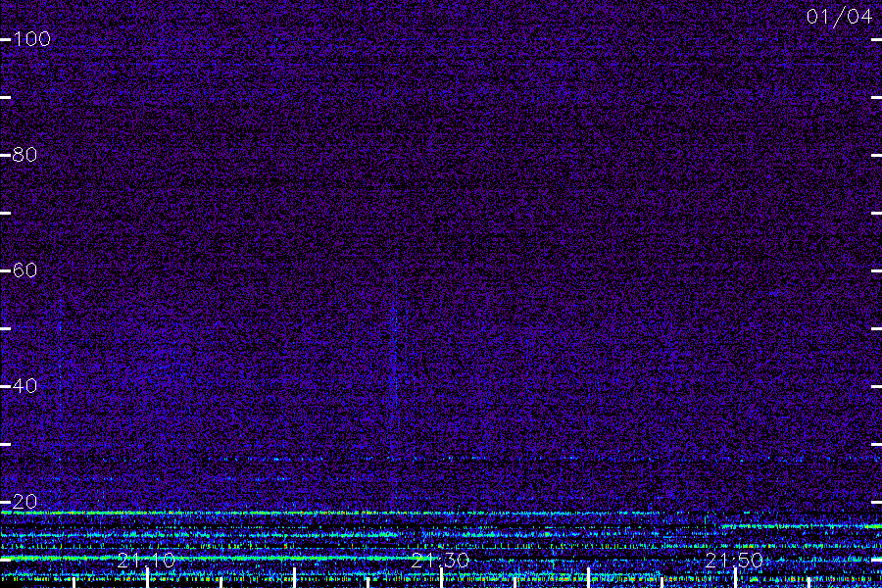
Task: Click the 21.30 time label
Action: [x=440, y=561]
